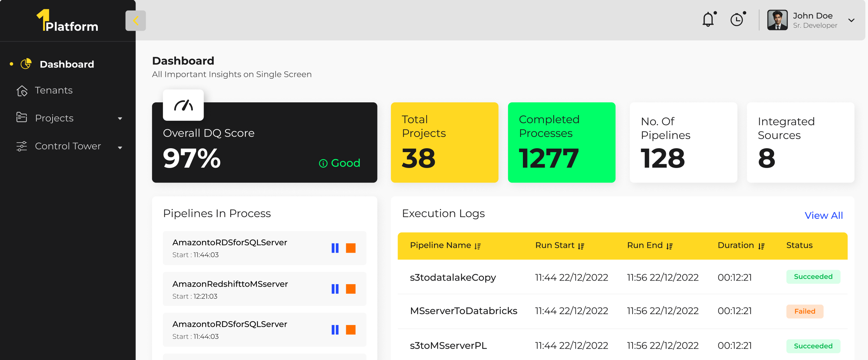Sort by Pipeline Name column icon
Image resolution: width=868 pixels, height=360 pixels.
pyautogui.click(x=477, y=246)
